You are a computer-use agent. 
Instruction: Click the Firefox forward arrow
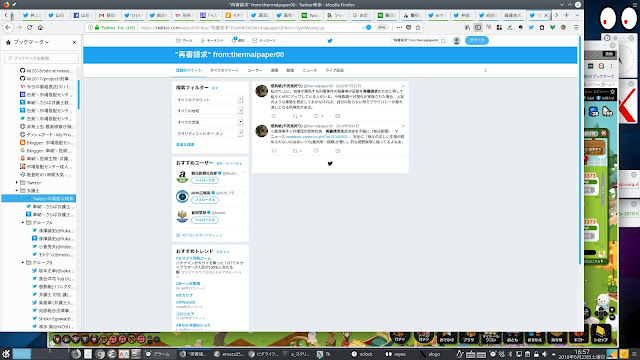(19, 27)
